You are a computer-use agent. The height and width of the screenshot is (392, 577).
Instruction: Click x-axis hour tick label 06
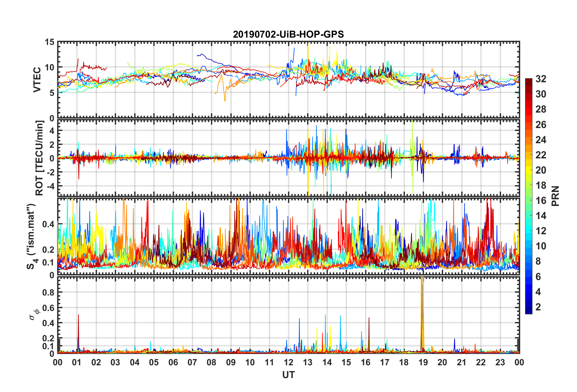[173, 362]
